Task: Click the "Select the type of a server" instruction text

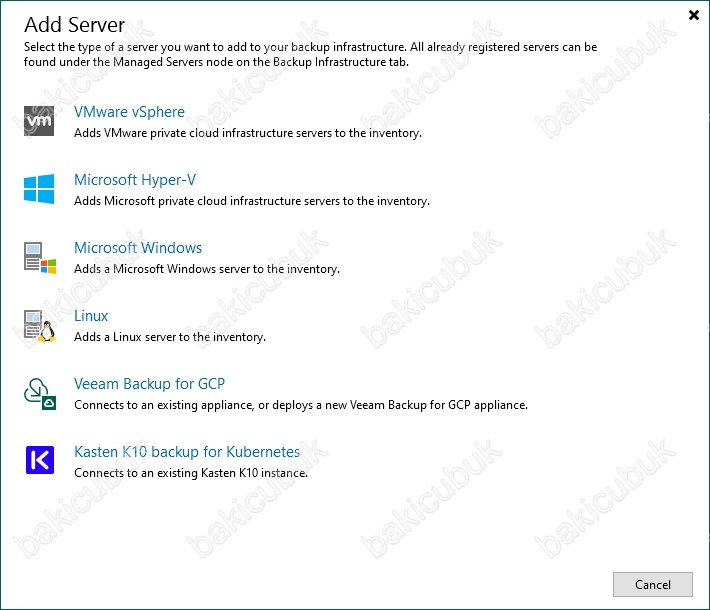Action: tap(310, 54)
